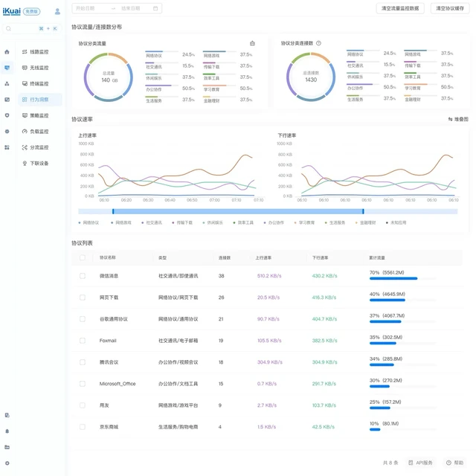Click the bell notification icon in sidebar
Image resolution: width=476 pixels, height=476 pixels.
click(7, 431)
